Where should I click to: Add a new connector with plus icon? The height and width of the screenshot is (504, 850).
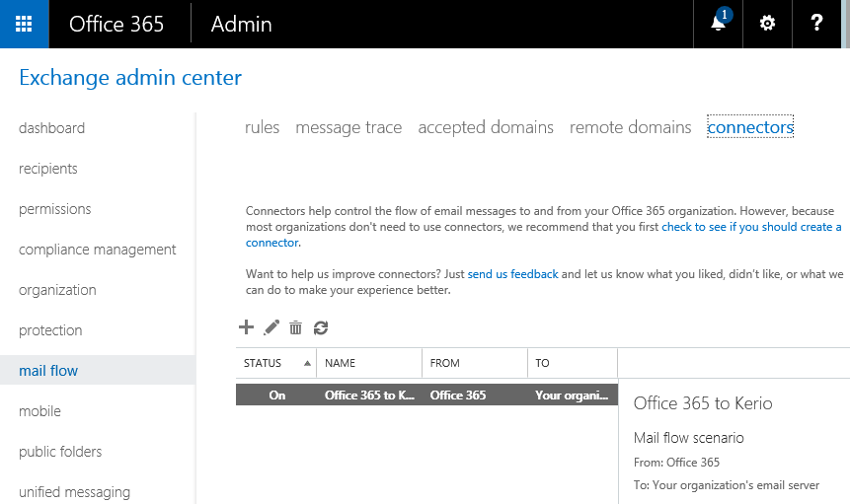[x=247, y=327]
